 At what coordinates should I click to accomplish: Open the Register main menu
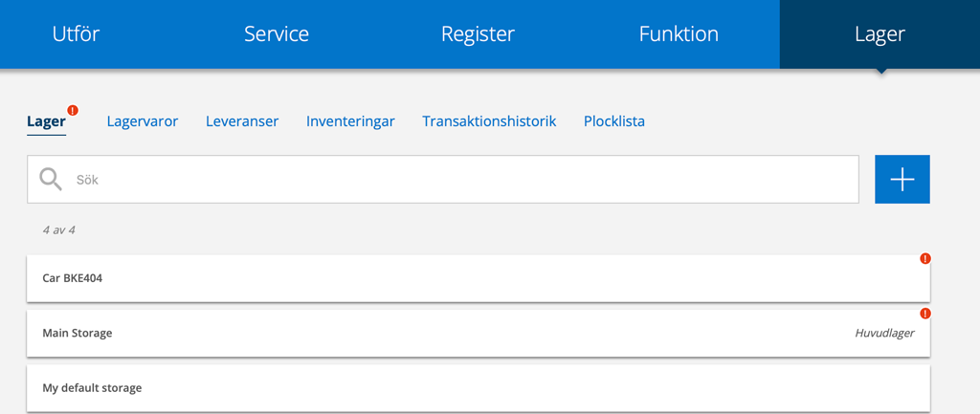[x=478, y=34]
